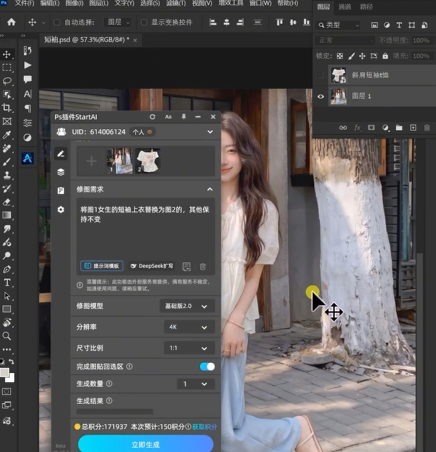436x452 pixels.
Task: Select the Crop tool
Action: pos(7,108)
